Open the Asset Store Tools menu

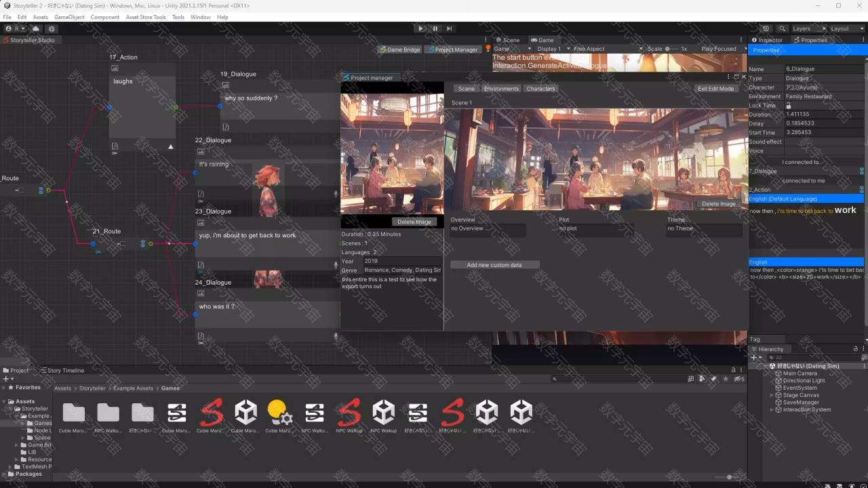coord(146,17)
